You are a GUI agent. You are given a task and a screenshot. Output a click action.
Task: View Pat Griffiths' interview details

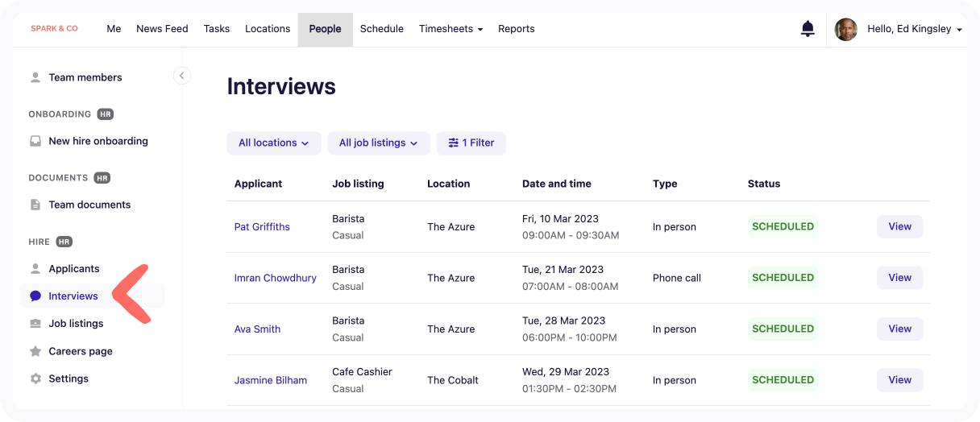pyautogui.click(x=899, y=227)
